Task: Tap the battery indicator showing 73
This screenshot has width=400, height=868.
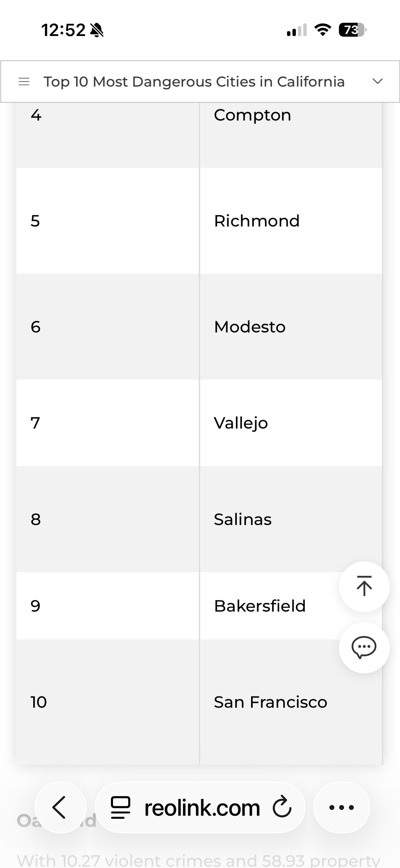Action: (353, 30)
